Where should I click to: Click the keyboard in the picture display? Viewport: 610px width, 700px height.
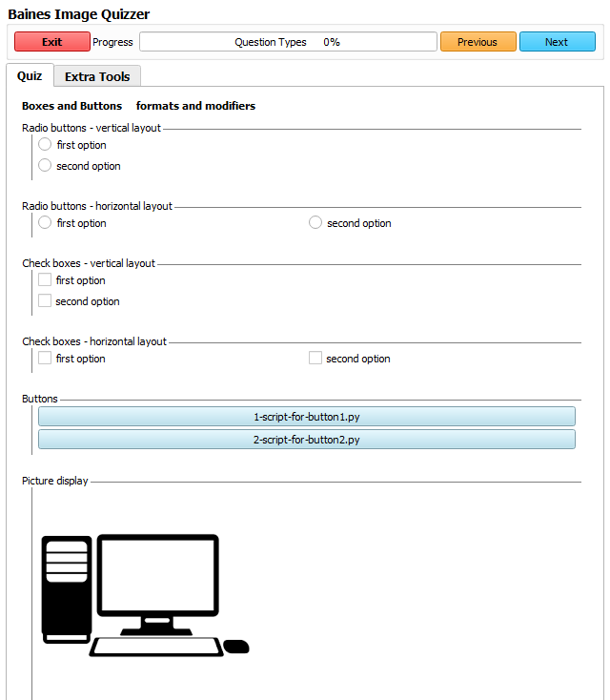[x=156, y=647]
